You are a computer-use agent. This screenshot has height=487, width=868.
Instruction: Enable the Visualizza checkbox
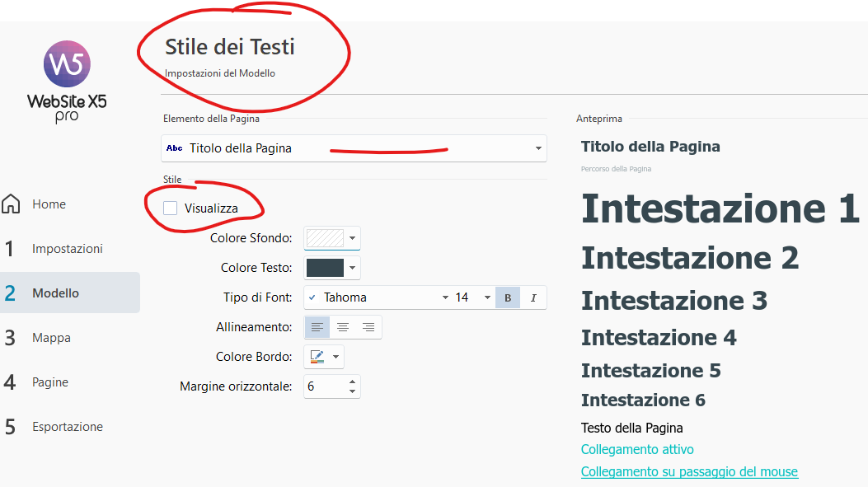coord(171,208)
